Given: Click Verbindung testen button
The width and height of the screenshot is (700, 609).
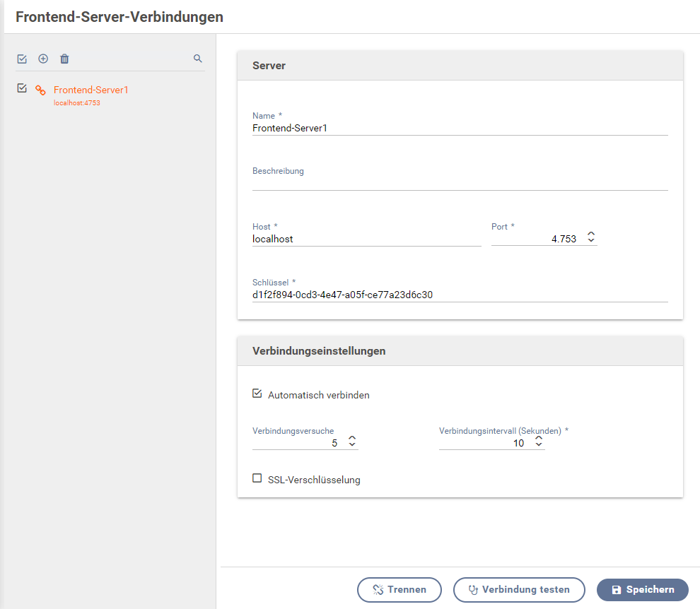Looking at the screenshot, I should 519,590.
